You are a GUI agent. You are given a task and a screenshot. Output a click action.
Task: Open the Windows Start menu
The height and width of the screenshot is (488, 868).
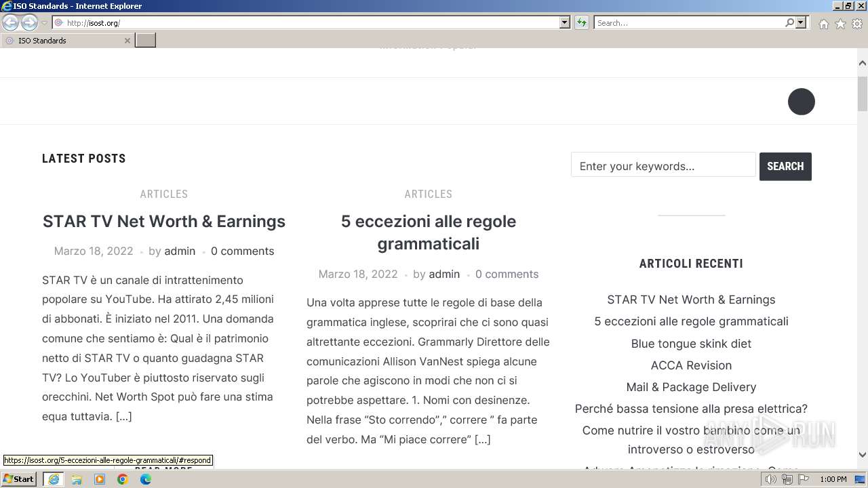(19, 479)
